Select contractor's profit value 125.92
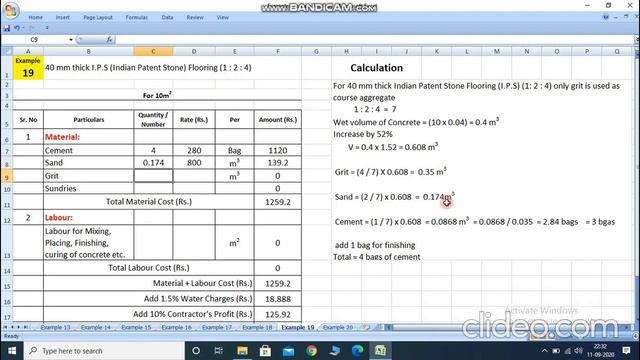640x360 pixels. point(278,314)
